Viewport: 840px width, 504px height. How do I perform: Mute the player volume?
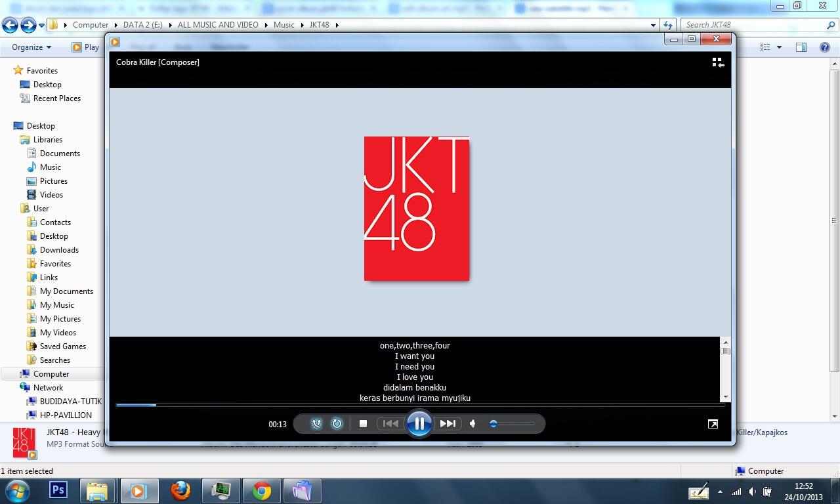(472, 424)
